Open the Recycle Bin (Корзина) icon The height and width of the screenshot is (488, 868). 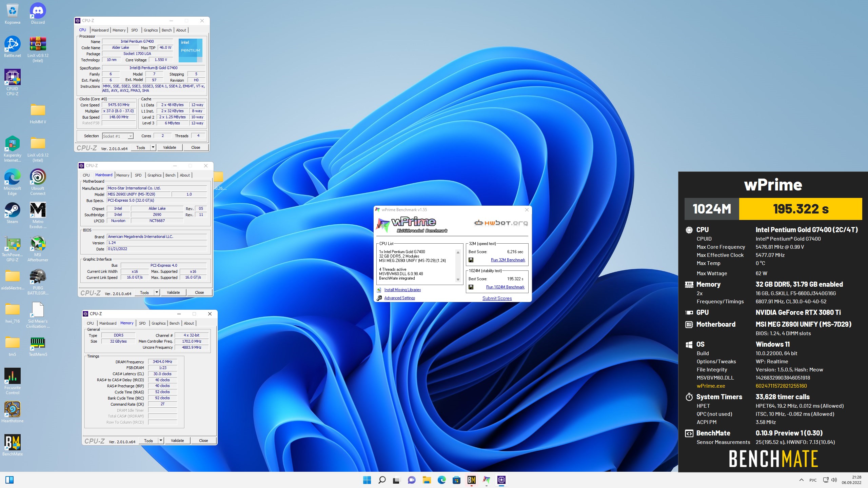point(13,14)
